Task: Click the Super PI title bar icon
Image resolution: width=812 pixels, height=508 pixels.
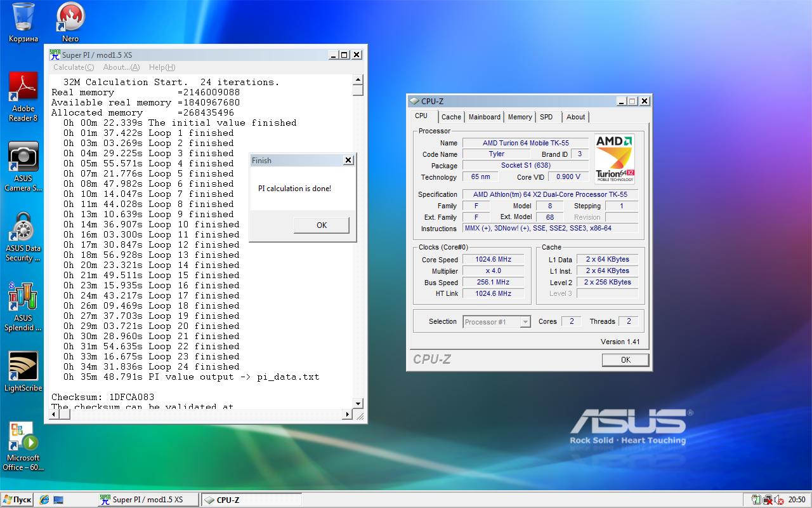Action: pos(55,55)
